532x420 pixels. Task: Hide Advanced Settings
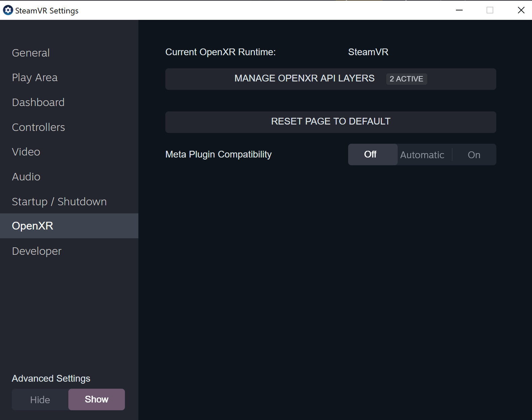(40, 400)
